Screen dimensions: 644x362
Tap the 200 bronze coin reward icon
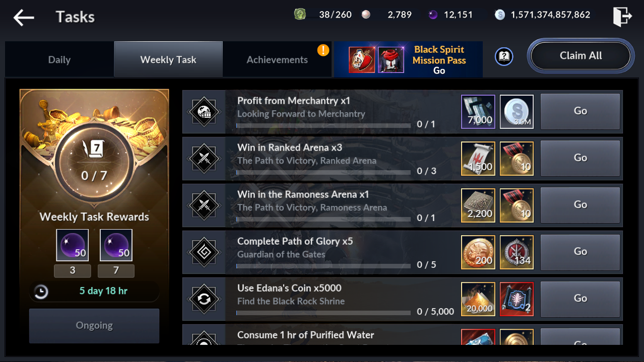click(x=478, y=252)
